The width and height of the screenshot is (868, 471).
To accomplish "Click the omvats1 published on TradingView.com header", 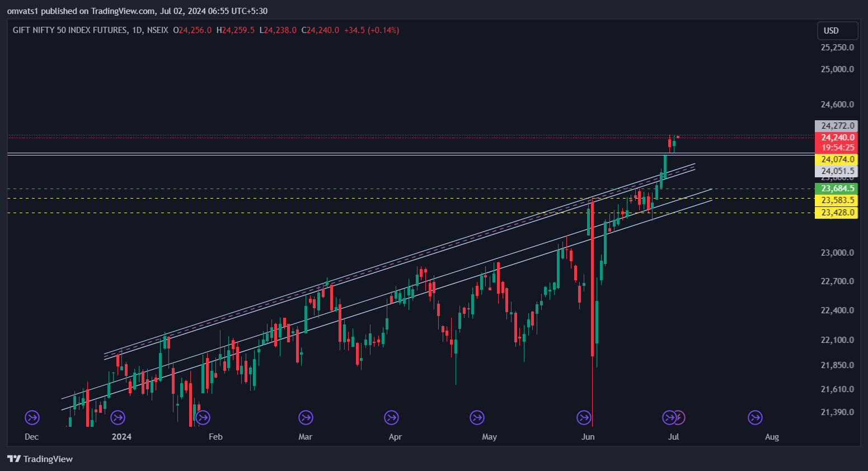I will [138, 11].
